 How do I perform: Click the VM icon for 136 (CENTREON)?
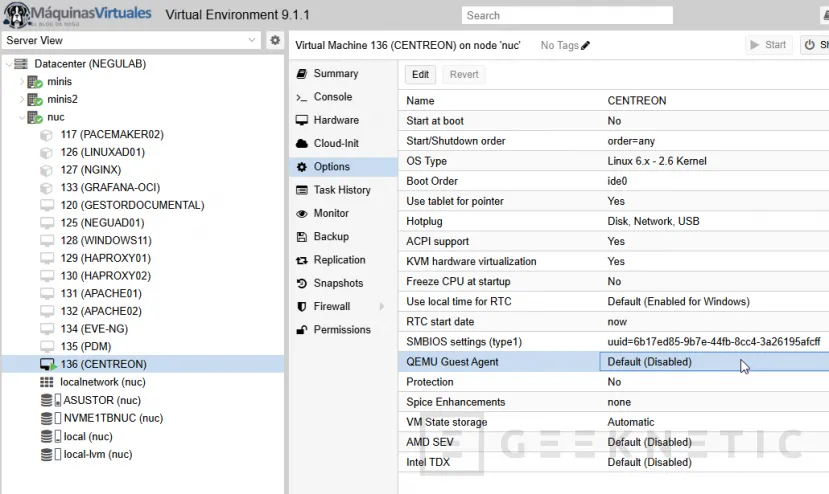(48, 364)
